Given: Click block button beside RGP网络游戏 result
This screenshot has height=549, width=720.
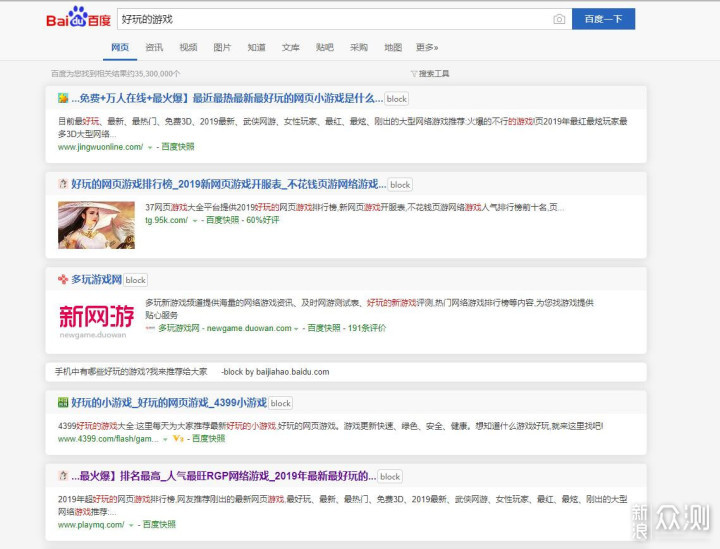Looking at the screenshot, I should click(390, 476).
